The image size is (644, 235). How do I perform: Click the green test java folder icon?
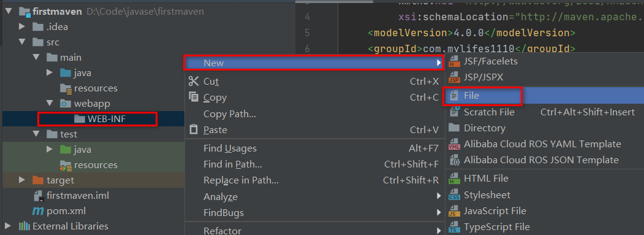click(x=66, y=149)
